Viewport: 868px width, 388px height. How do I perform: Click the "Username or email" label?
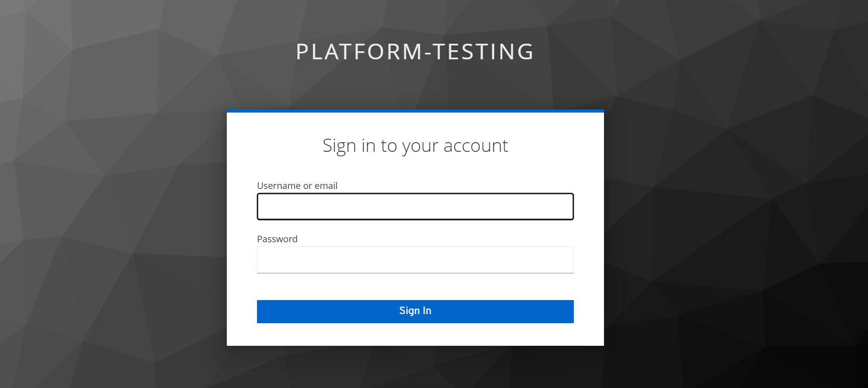pos(297,186)
